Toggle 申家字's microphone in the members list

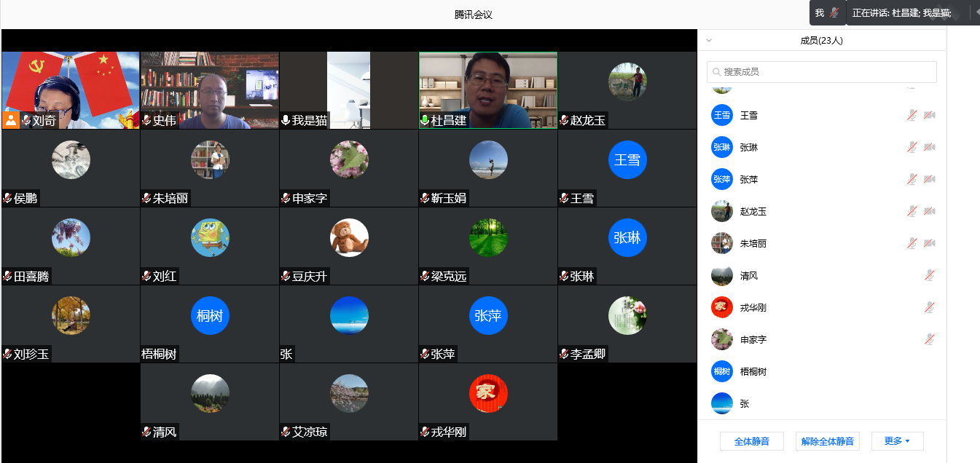pyautogui.click(x=930, y=339)
